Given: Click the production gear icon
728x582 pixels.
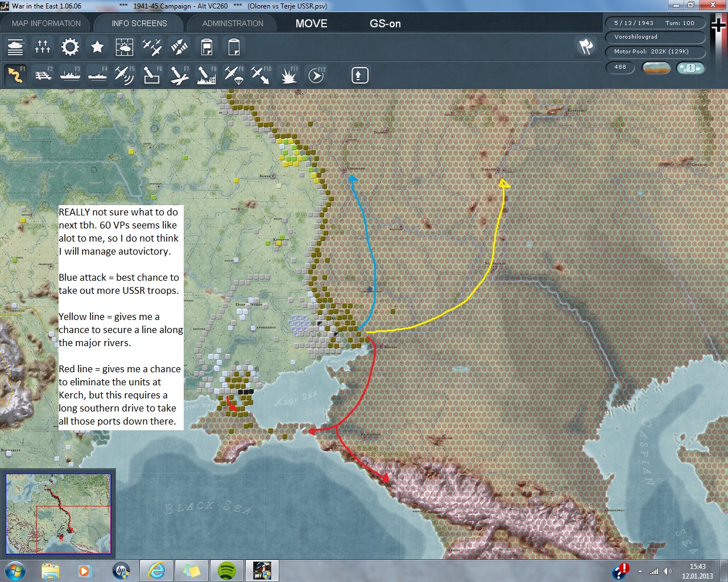Looking at the screenshot, I should pos(70,47).
